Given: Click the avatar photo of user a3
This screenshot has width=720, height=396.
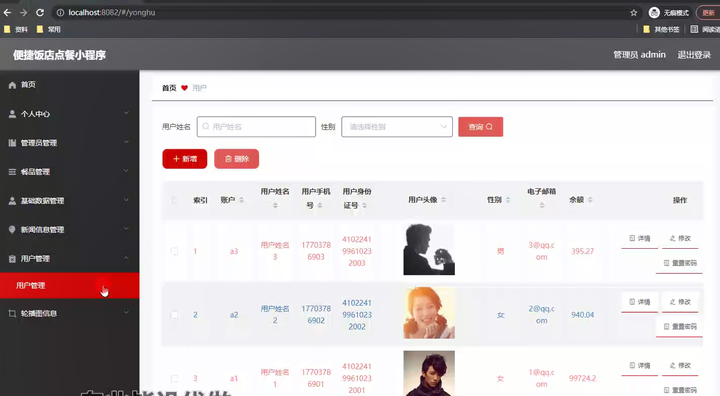Looking at the screenshot, I should click(429, 249).
